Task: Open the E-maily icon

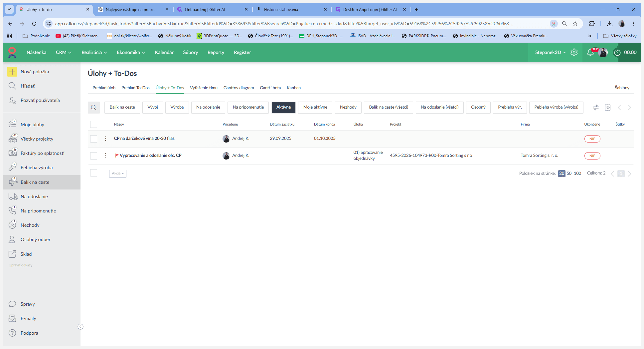Action: tap(12, 318)
